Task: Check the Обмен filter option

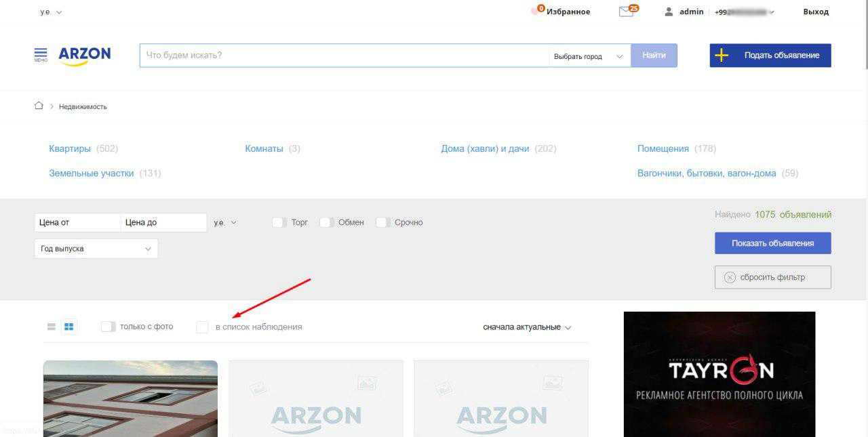Action: point(325,222)
